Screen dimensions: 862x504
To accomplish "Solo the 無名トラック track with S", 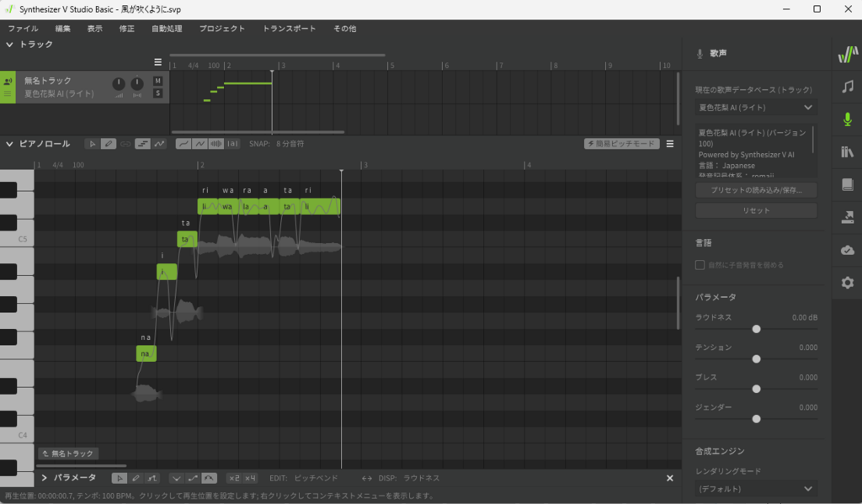I will point(157,93).
